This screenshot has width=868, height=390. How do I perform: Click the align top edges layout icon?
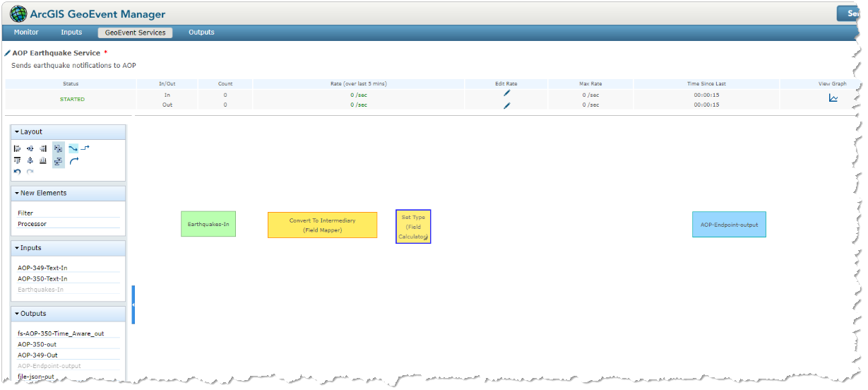click(17, 160)
